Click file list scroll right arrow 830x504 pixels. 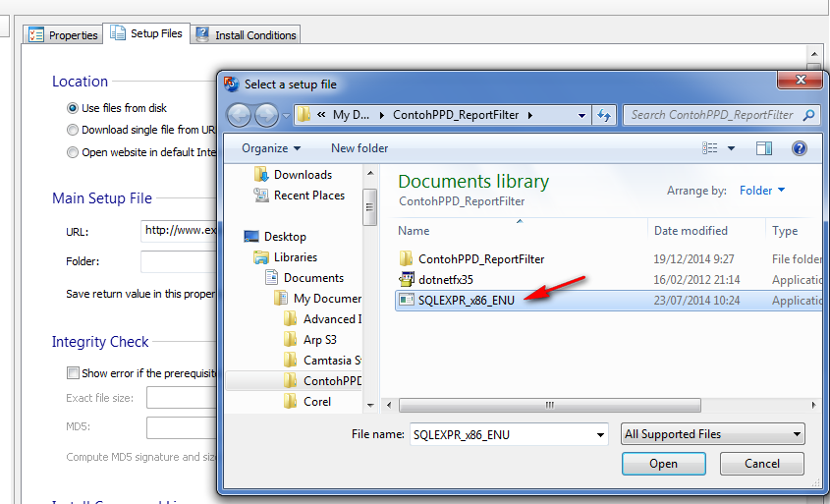click(813, 406)
